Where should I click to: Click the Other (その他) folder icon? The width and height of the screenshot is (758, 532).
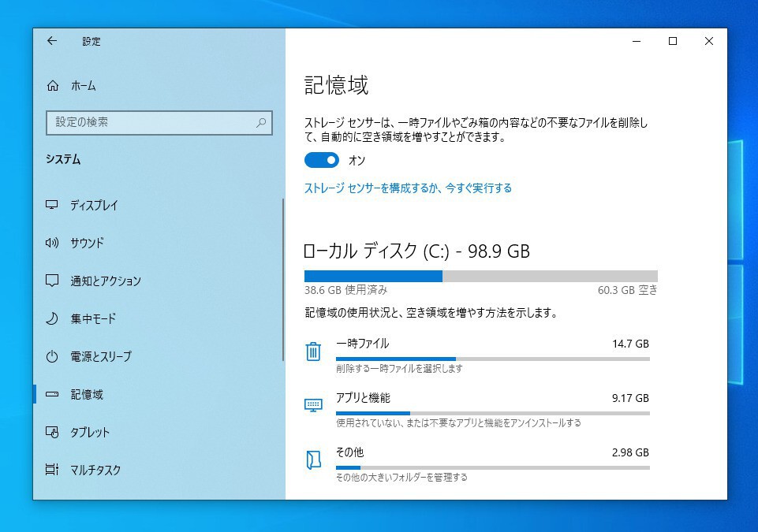click(313, 460)
